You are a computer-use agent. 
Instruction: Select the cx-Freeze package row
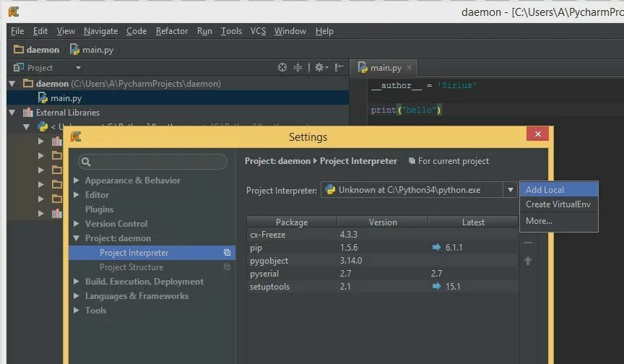tap(383, 235)
